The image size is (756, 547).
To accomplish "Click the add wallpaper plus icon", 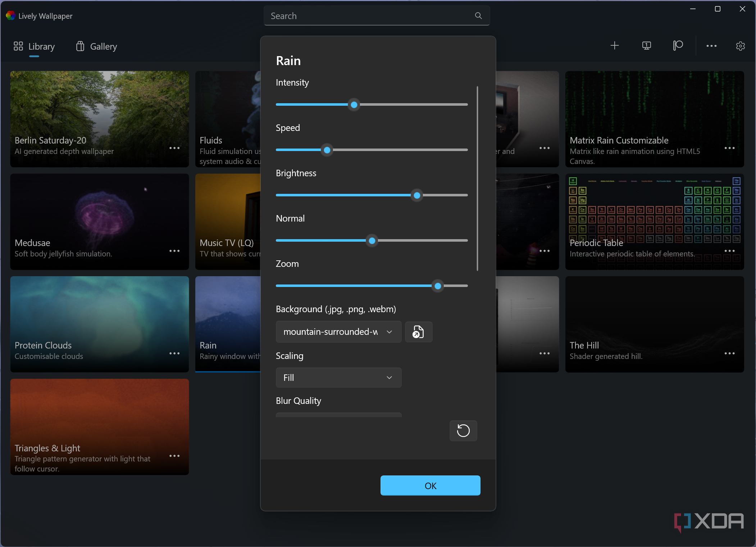I will tap(615, 46).
